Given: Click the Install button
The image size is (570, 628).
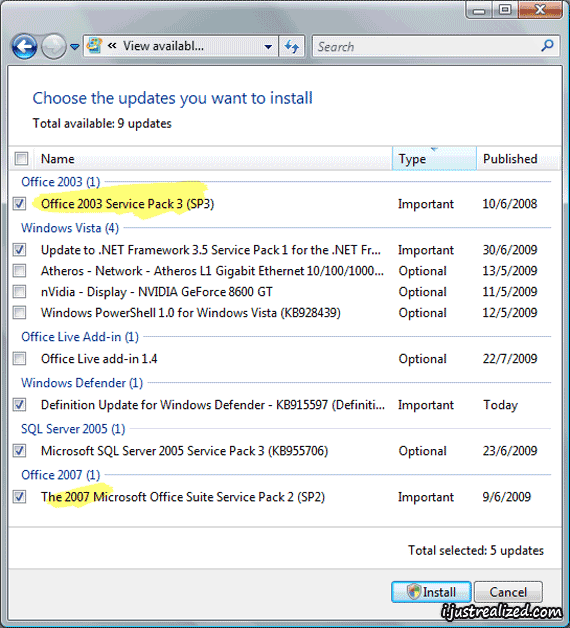Looking at the screenshot, I should click(431, 592).
